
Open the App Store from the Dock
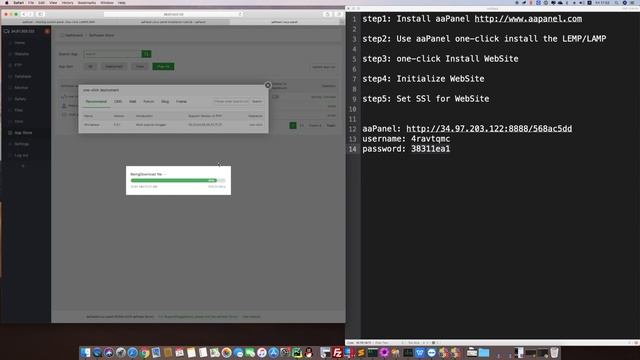click(x=273, y=353)
